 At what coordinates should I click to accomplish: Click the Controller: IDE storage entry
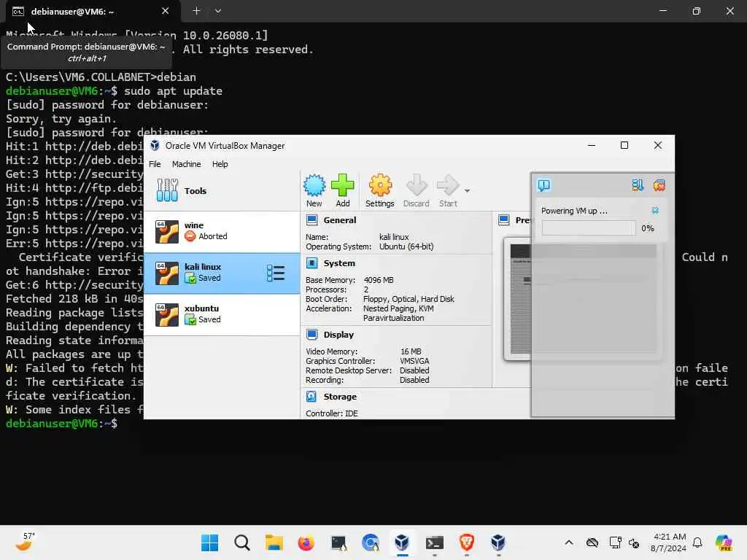(x=332, y=413)
